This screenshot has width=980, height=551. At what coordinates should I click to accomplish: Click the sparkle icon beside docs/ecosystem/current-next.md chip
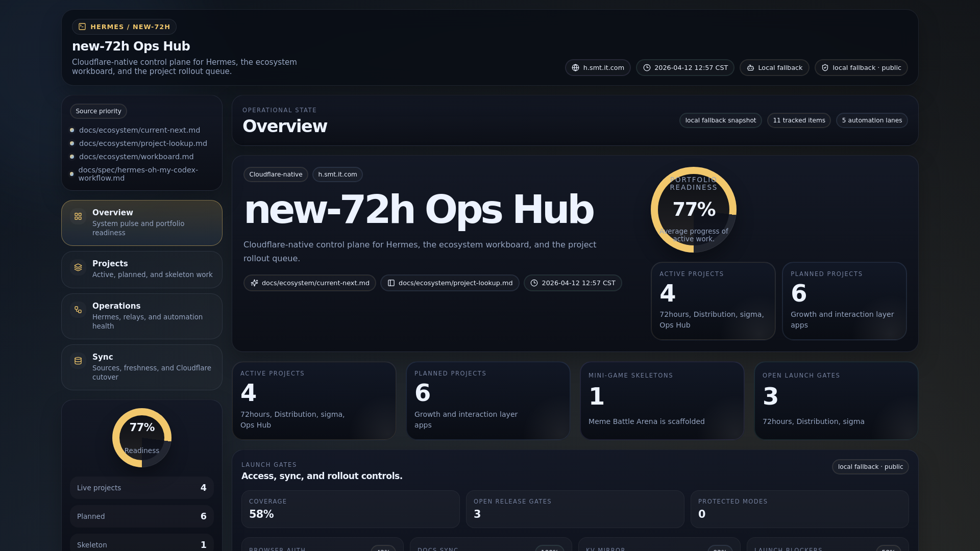click(254, 283)
